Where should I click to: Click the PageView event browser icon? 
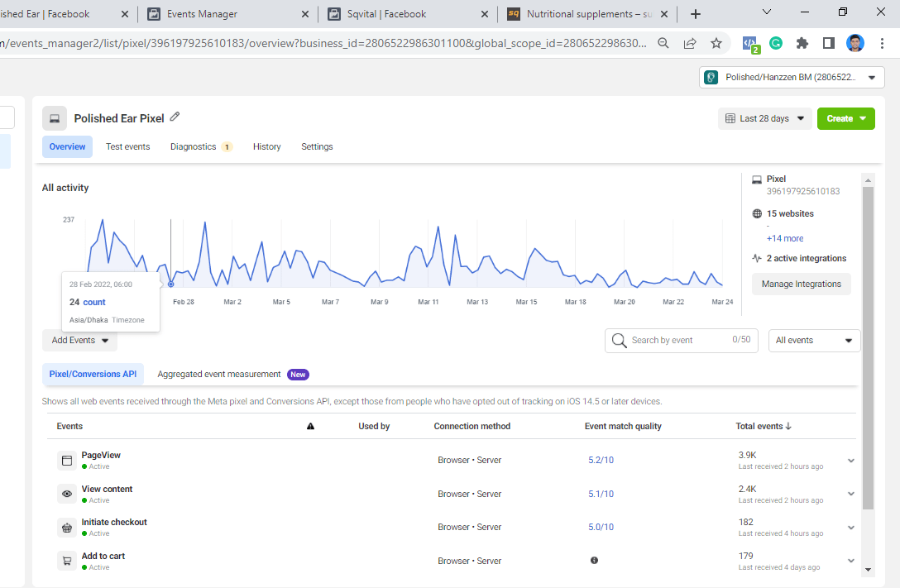click(67, 461)
